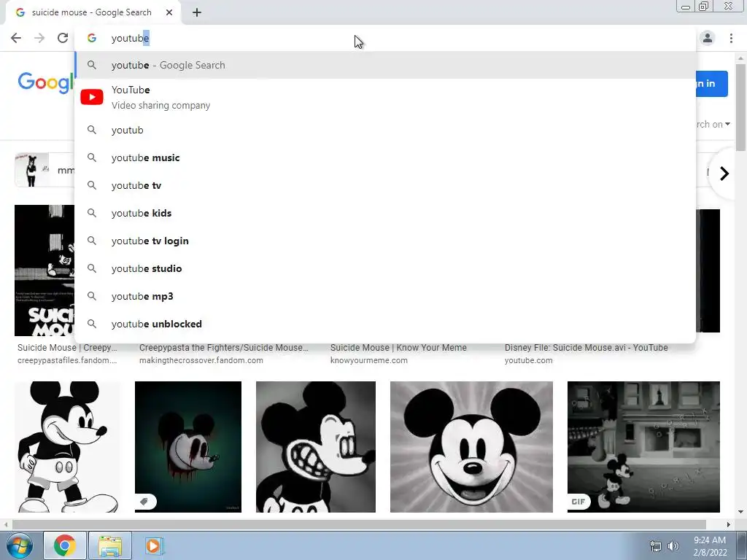
Task: Switch to the suicide mouse Google Search tab
Action: click(93, 12)
